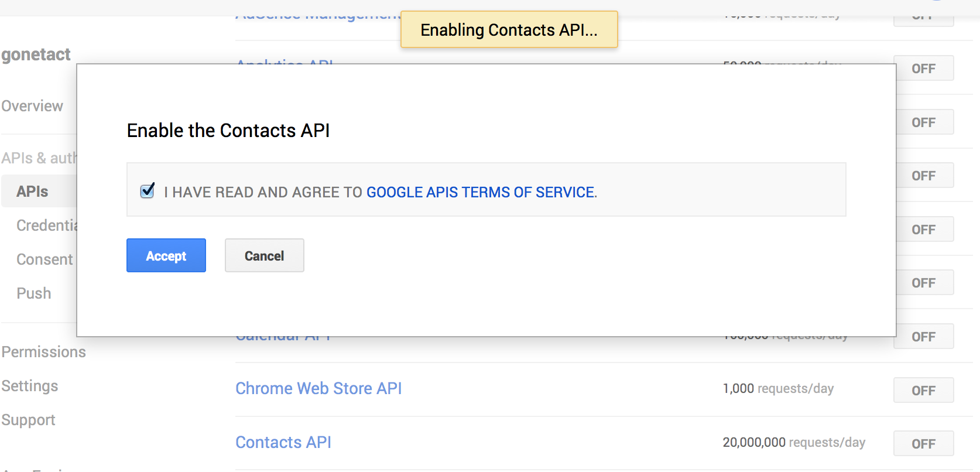Open Support in the sidebar
The image size is (980, 472).
click(x=28, y=420)
